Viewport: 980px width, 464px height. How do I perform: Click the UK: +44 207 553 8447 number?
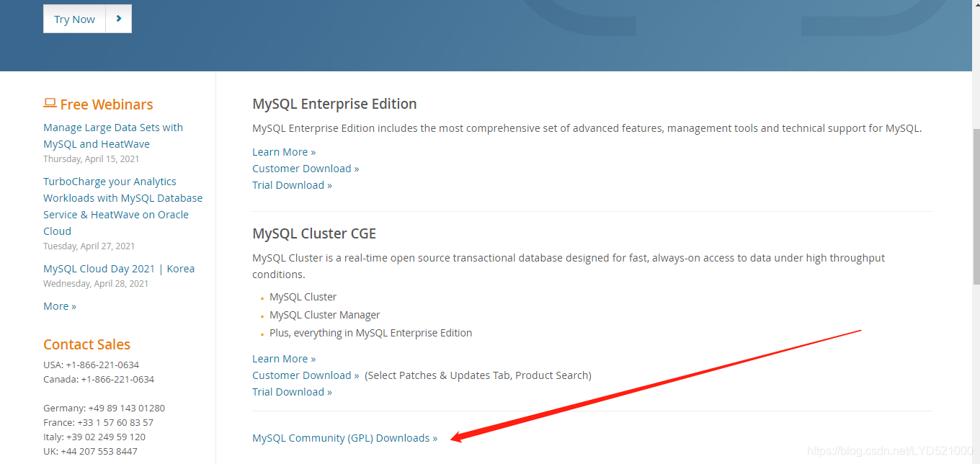[90, 451]
